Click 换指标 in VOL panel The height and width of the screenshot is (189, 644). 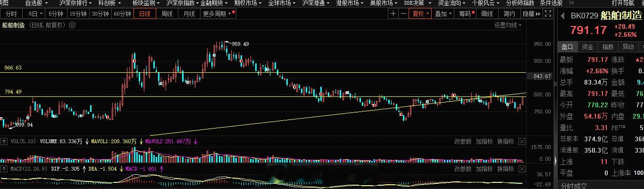point(506,141)
